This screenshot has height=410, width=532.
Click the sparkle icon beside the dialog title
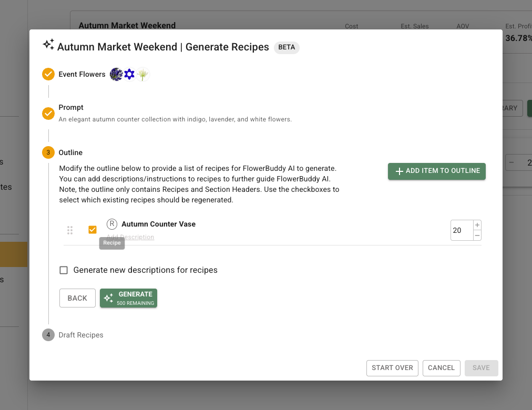(48, 45)
